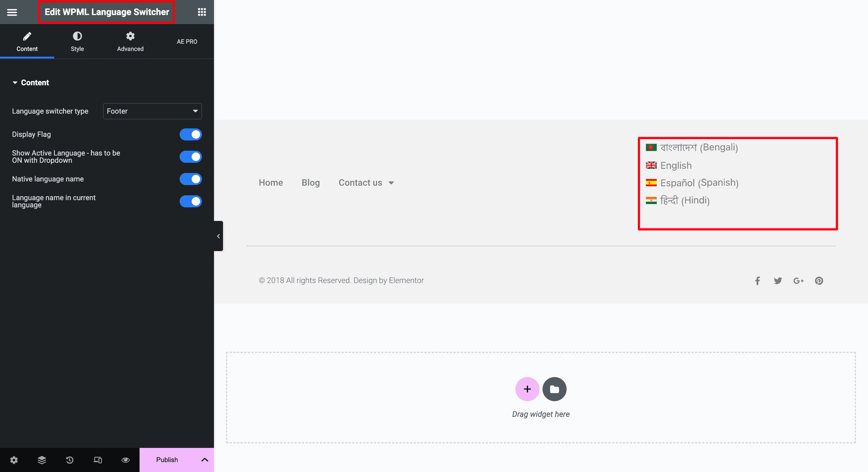Click the Contact us menu link

point(360,183)
